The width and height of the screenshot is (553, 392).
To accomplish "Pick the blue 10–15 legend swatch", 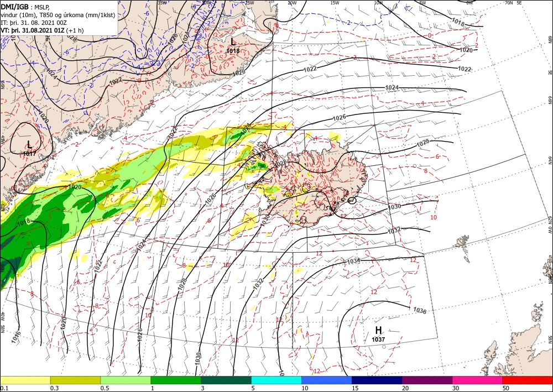I will (x=327, y=380).
